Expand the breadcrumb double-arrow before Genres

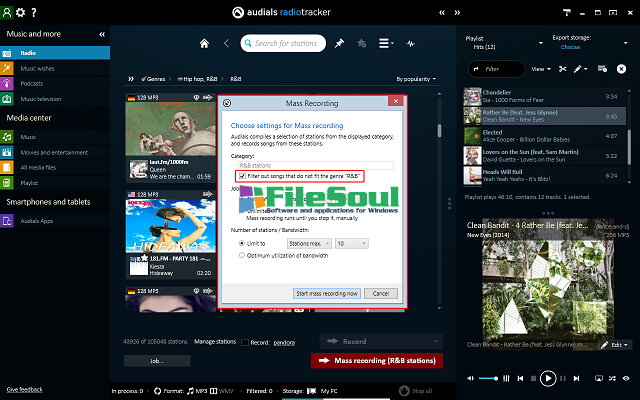131,79
